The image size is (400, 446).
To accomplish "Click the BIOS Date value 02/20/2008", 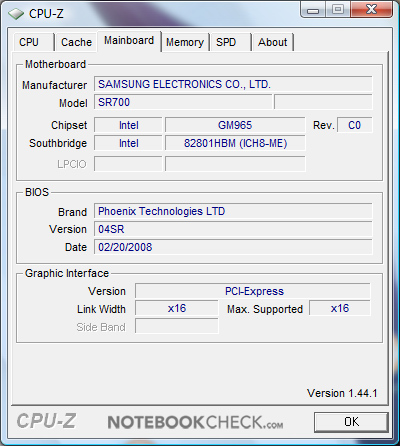I will (233, 247).
